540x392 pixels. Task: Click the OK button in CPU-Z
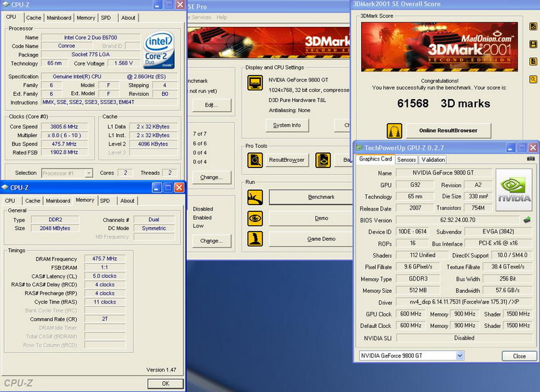(x=165, y=383)
